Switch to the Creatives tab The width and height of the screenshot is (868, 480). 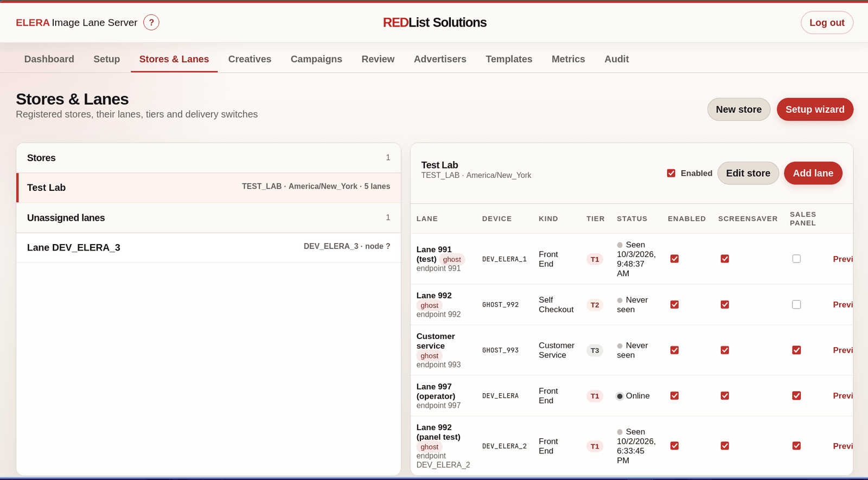(x=250, y=59)
